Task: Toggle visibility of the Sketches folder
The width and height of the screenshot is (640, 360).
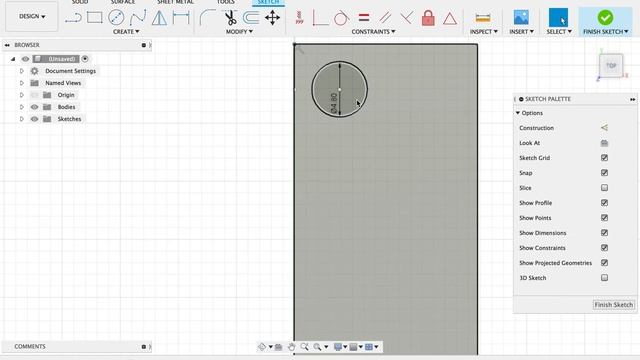Action: point(34,119)
